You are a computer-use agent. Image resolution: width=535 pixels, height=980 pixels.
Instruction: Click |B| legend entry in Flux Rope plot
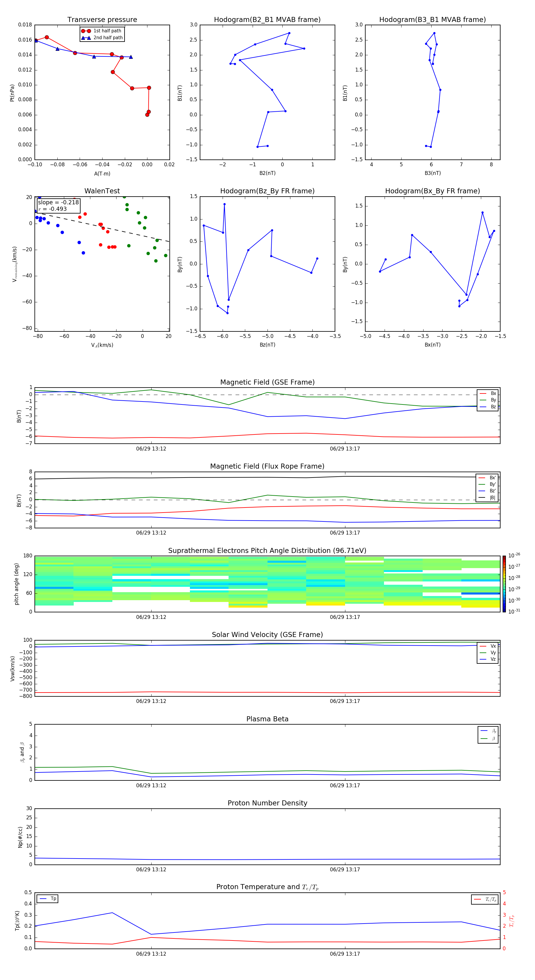click(x=487, y=498)
